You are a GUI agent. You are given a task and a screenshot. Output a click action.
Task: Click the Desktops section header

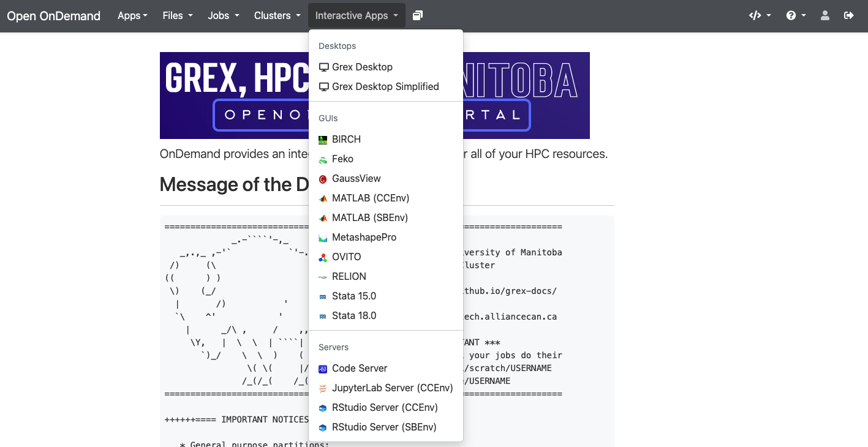coord(338,46)
